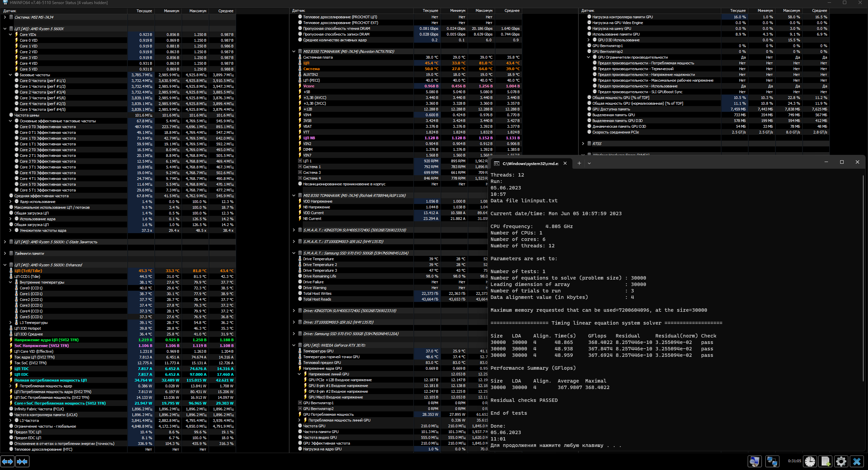Start logging with the sheet-plus icon

[826, 462]
